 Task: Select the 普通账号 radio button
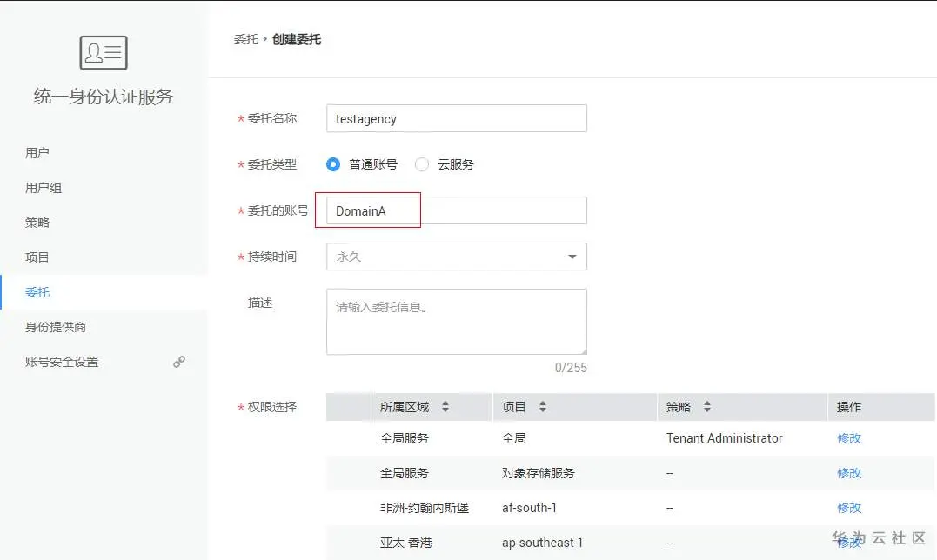(x=333, y=163)
